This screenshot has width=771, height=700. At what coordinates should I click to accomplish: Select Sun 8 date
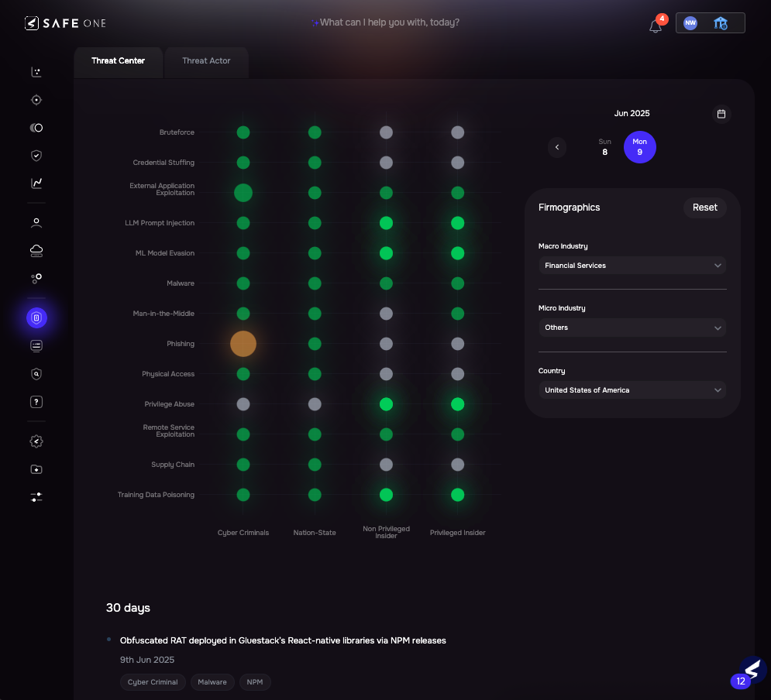click(605, 147)
